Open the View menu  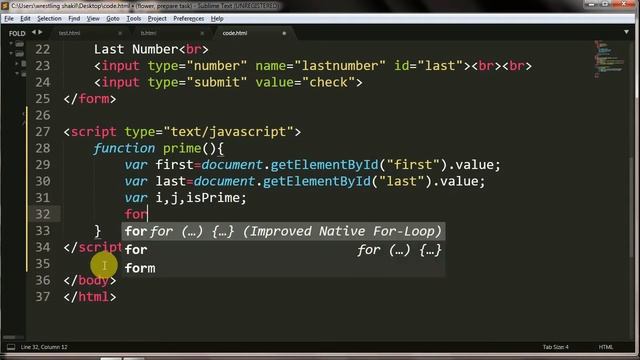tap(93, 19)
